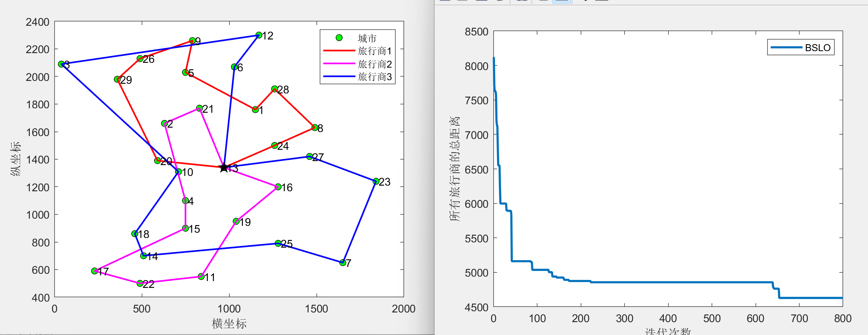Click the 纵坐标 y-axis label

pyautogui.click(x=15, y=159)
